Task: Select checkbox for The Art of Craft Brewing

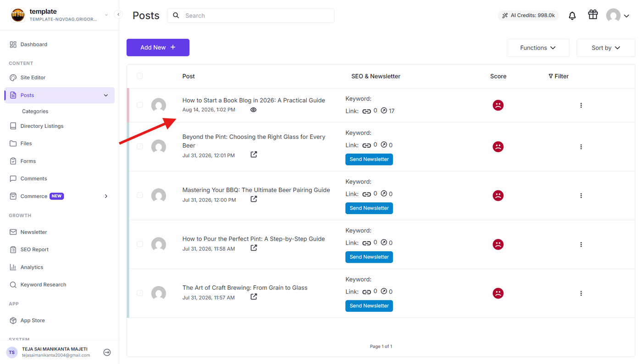Action: pyautogui.click(x=140, y=293)
